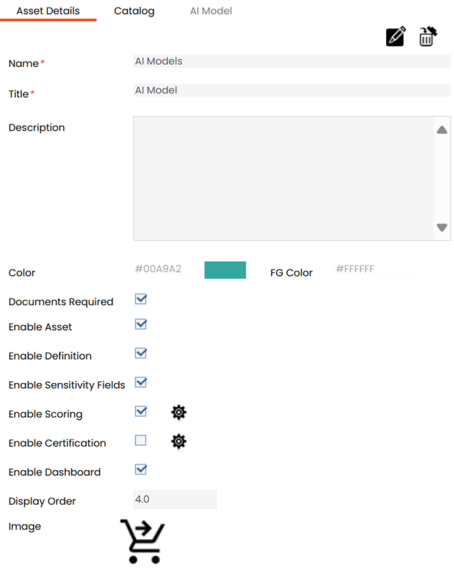Viewport: 454px width, 578px height.
Task: Toggle Documents Required checkbox
Action: point(141,299)
